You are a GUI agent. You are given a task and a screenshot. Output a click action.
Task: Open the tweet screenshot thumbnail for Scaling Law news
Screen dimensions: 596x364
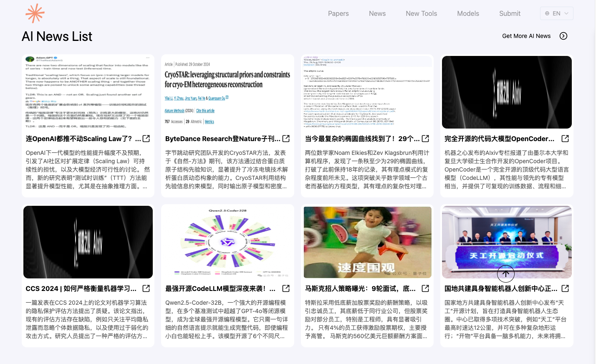(x=88, y=92)
